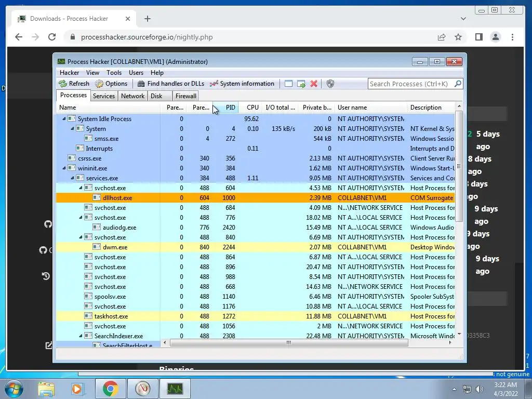The image size is (532, 399).
Task: Open the View menu
Action: [x=92, y=73]
